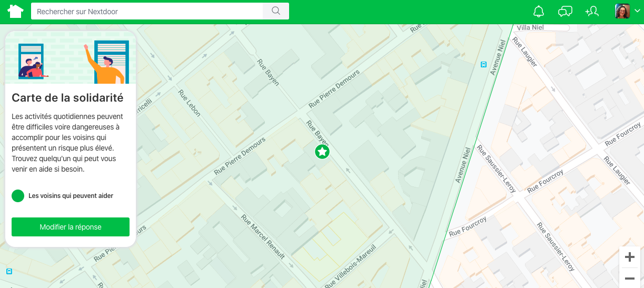Zoom in with the plus button
Screen dimensions: 644x288
(x=629, y=257)
